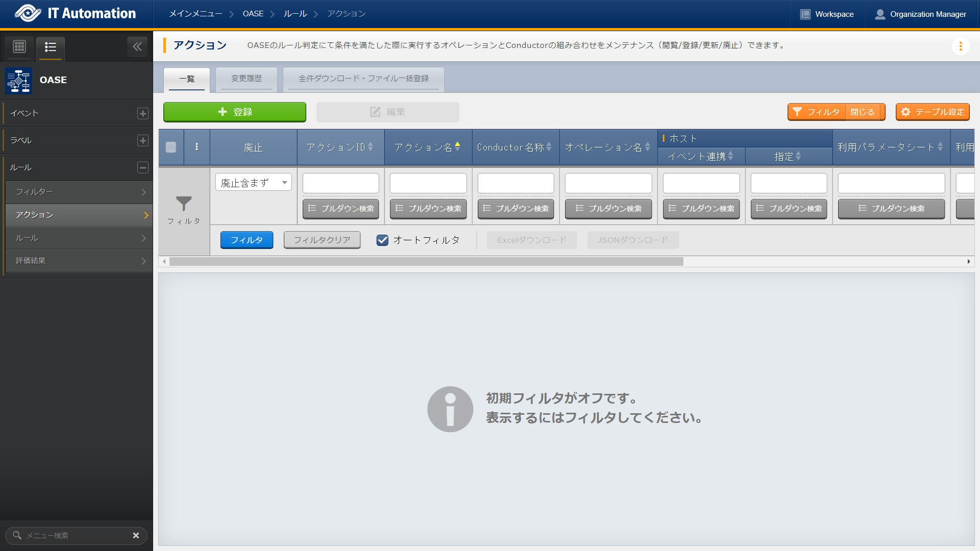980x551 pixels.
Task: Switch sidebar to grid menu view icon
Action: click(x=19, y=47)
